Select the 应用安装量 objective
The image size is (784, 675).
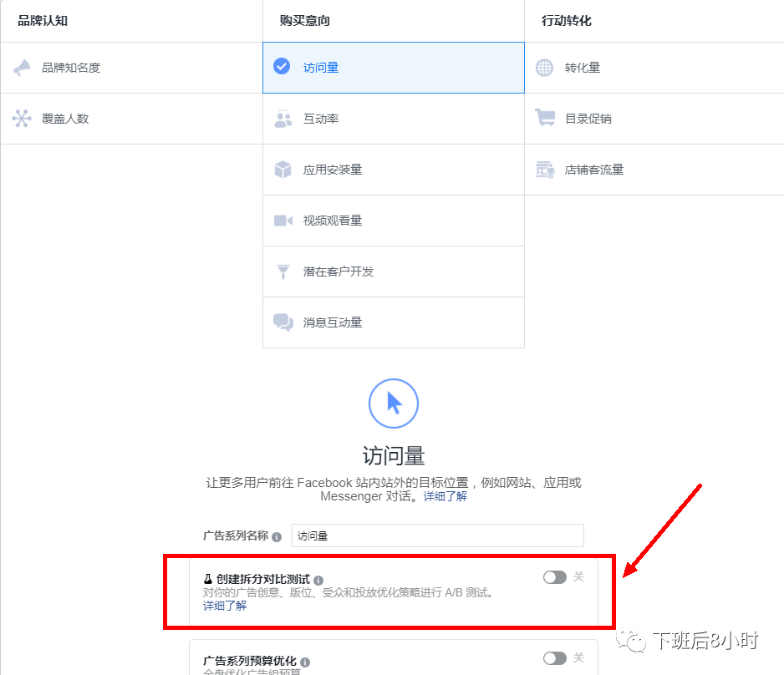point(394,170)
